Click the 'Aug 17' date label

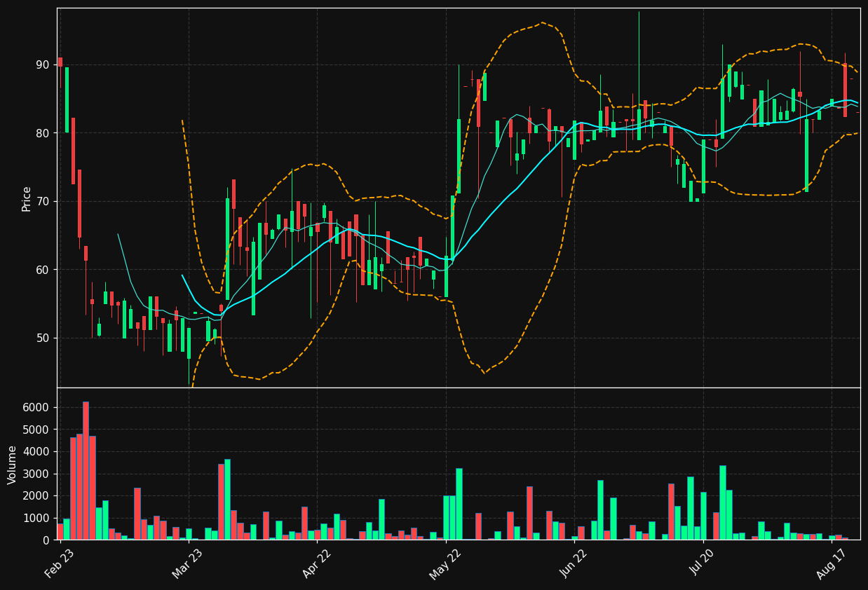click(832, 563)
